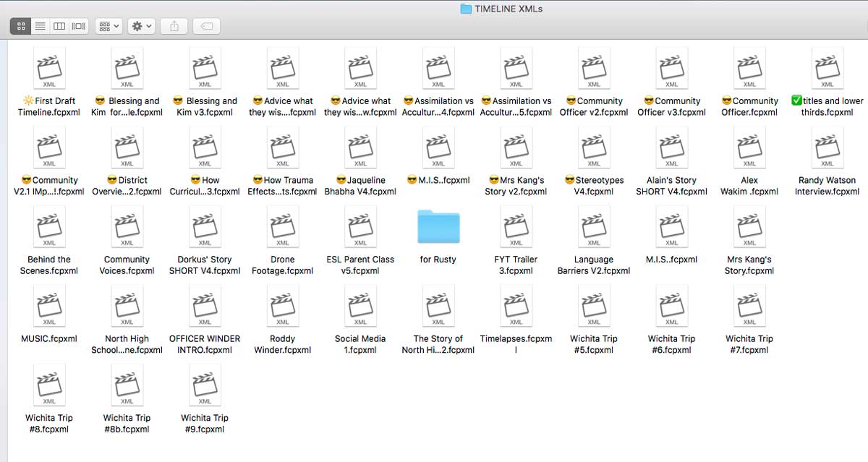Select the titles and lower thirds.fcpxml icon
This screenshot has height=462, width=868.
[x=827, y=69]
